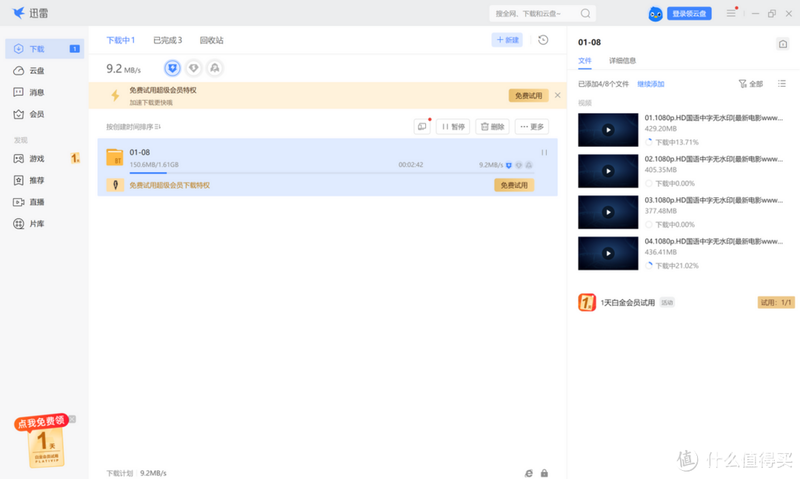Screen dimensions: 800x479
Task: Click the browser icon in the status bar
Action: (x=529, y=473)
